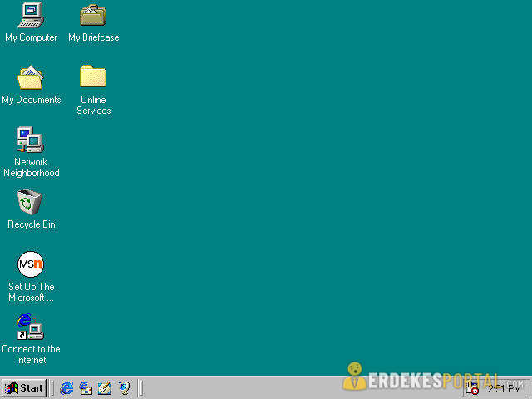Click View Channels icon in Quick Launch

click(x=124, y=388)
